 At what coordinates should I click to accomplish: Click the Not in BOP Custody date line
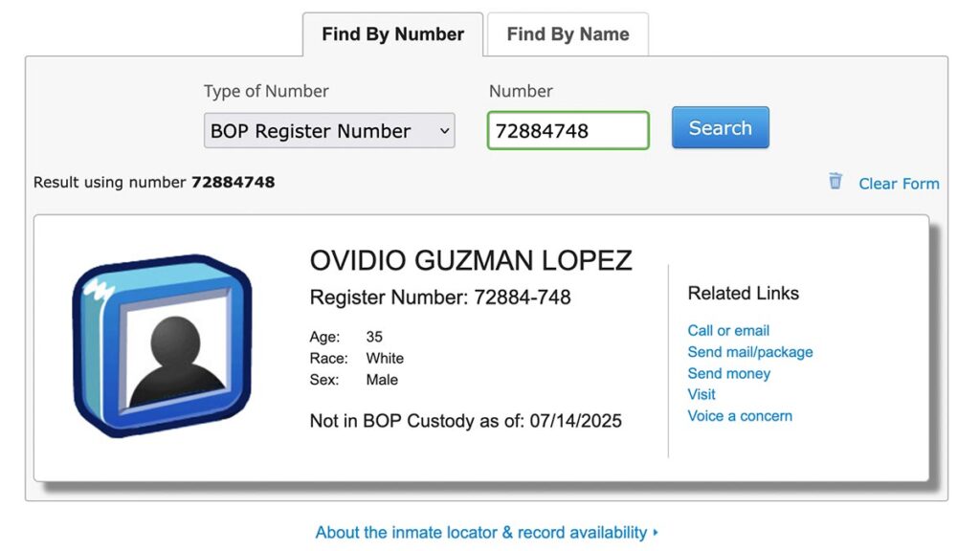tap(466, 421)
